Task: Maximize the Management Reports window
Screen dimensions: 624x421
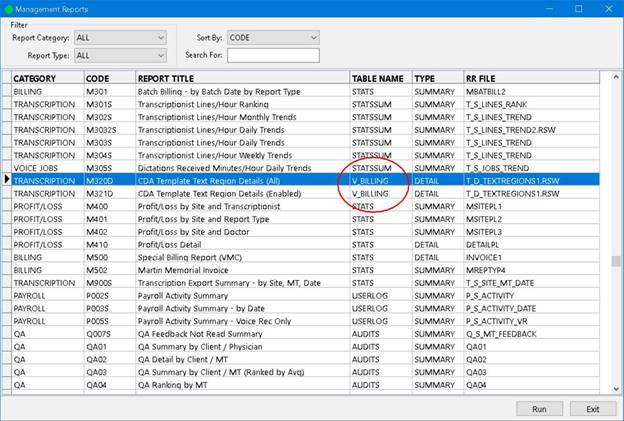Action: (x=578, y=9)
